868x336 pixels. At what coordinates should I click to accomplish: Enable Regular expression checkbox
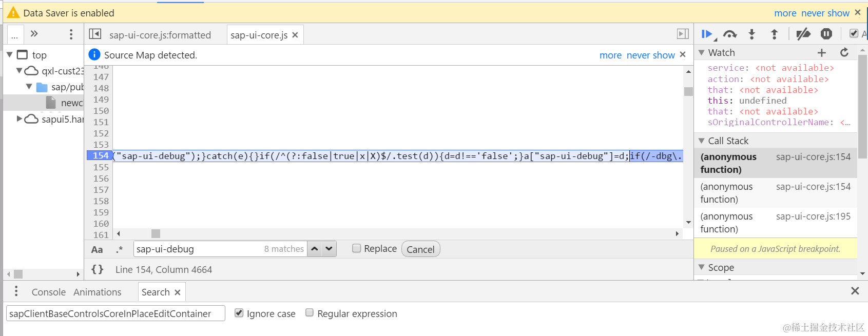pos(310,313)
